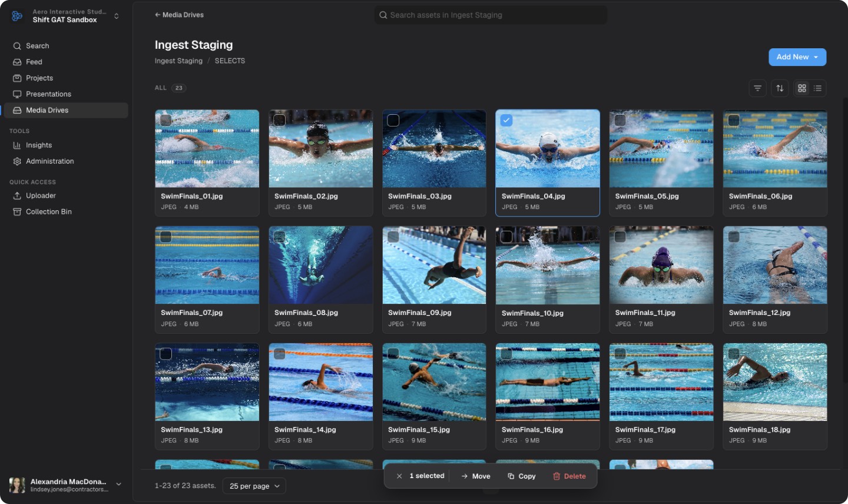848x504 pixels.
Task: Expand the workspace switcher Shift GAT Sandbox
Action: 117,16
